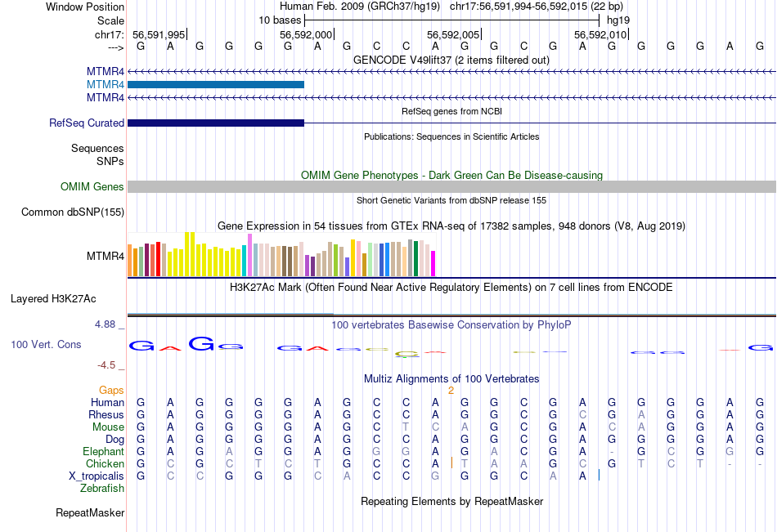Image resolution: width=777 pixels, height=532 pixels.
Task: Open the 'Publications: Sequences in Scientific Articles' track title
Action: (451, 136)
